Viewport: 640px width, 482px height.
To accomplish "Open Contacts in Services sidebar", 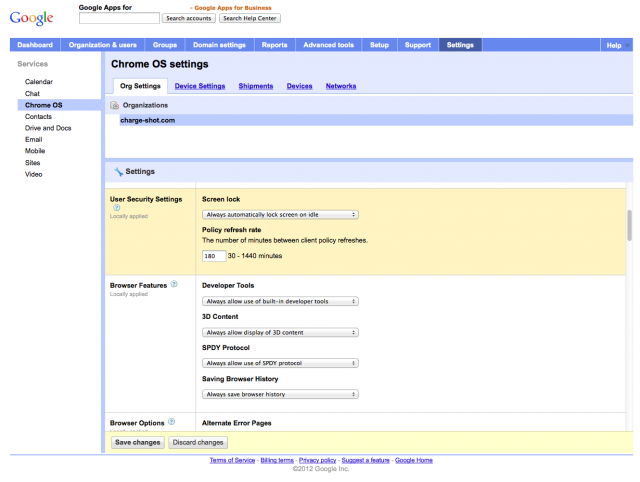I will (38, 117).
